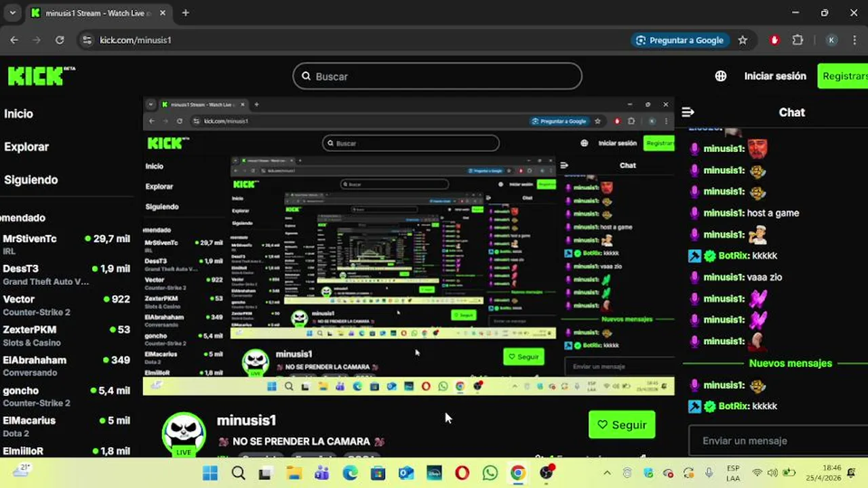Switch the ESP LAA keyboard language
This screenshot has height=488, width=868.
pos(733,473)
